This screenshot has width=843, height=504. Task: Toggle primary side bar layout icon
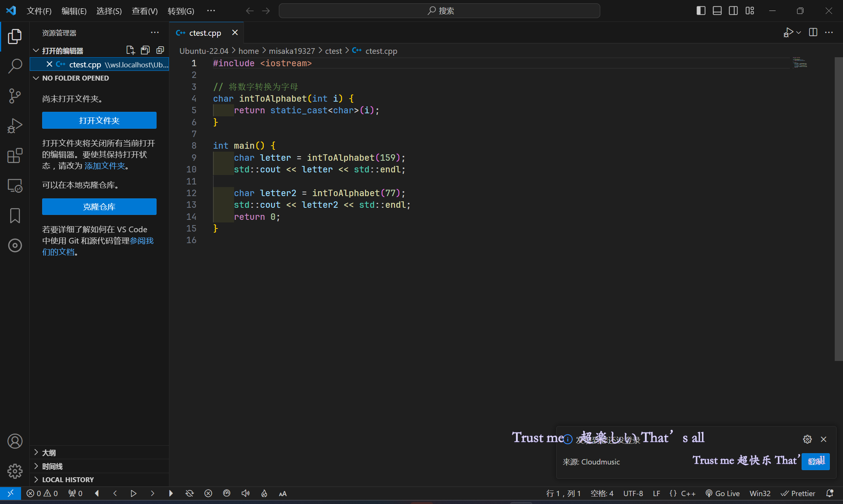[x=701, y=11]
